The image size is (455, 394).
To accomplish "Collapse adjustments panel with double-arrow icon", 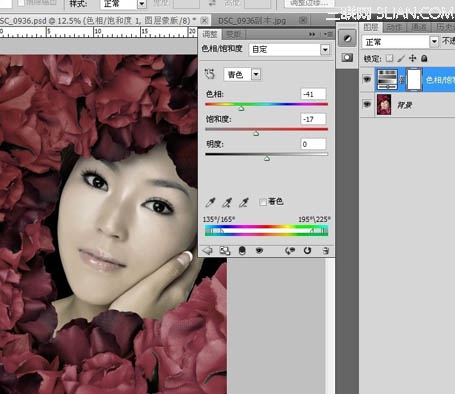I will point(312,34).
